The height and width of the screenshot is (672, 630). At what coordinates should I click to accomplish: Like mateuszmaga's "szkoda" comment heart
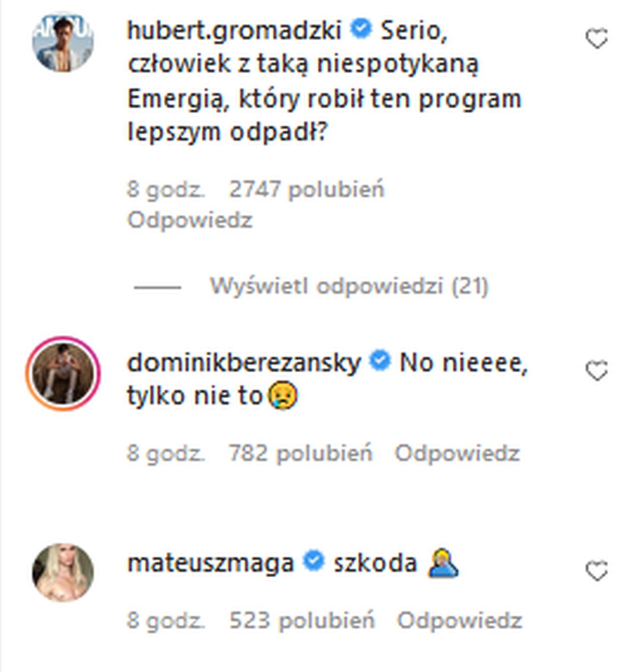[x=597, y=571]
